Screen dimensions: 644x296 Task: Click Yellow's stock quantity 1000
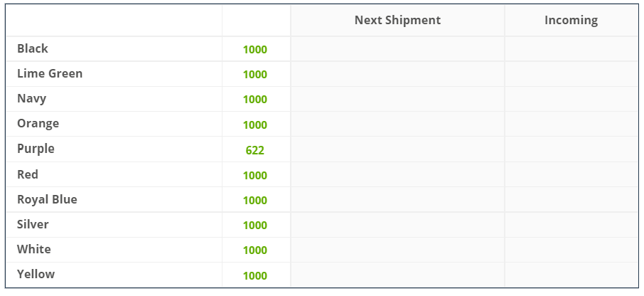point(255,276)
